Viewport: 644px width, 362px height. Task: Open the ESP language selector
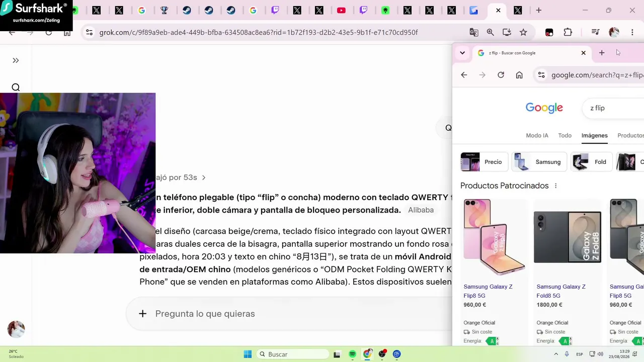[580, 354]
